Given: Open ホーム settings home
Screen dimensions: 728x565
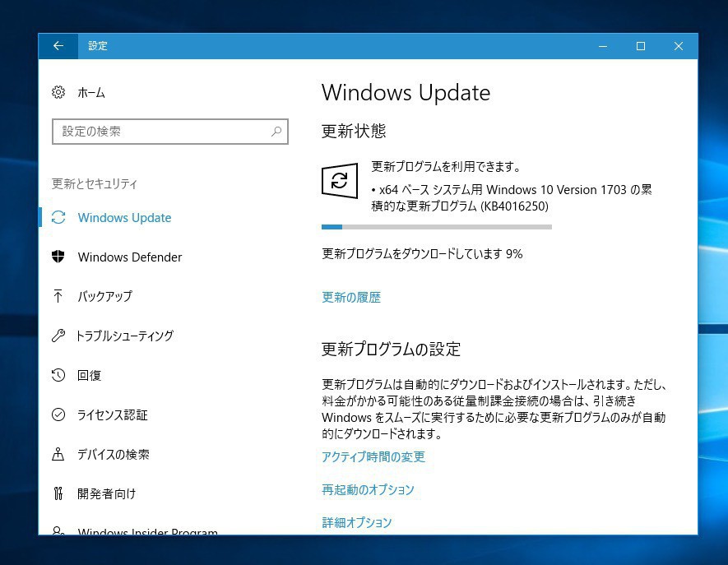Looking at the screenshot, I should pyautogui.click(x=91, y=93).
